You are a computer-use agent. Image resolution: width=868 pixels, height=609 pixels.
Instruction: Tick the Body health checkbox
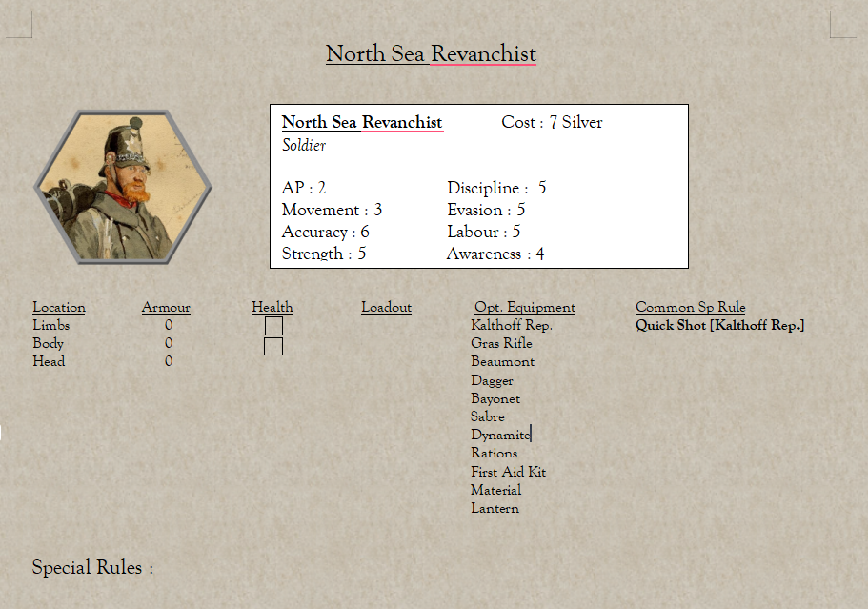(x=273, y=346)
